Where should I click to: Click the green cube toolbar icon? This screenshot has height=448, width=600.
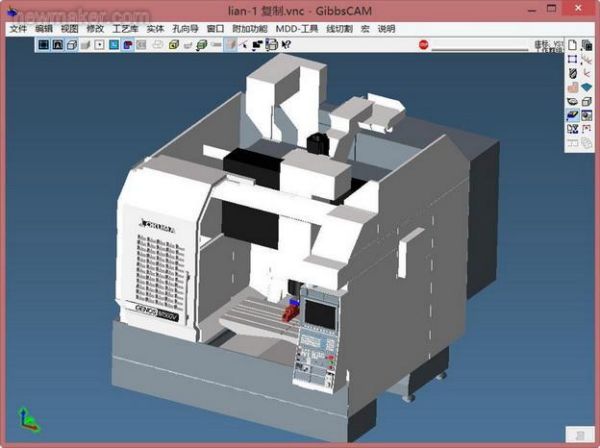(x=202, y=45)
